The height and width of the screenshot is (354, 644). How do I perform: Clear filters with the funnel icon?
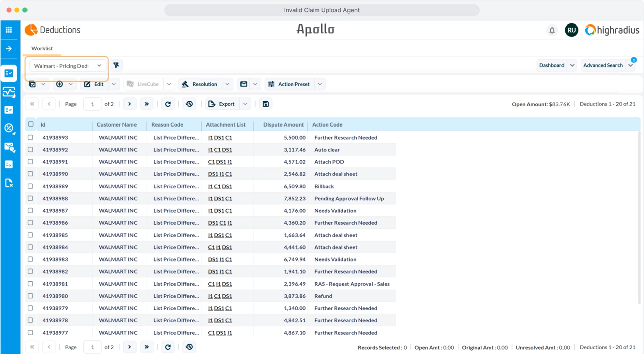click(116, 65)
